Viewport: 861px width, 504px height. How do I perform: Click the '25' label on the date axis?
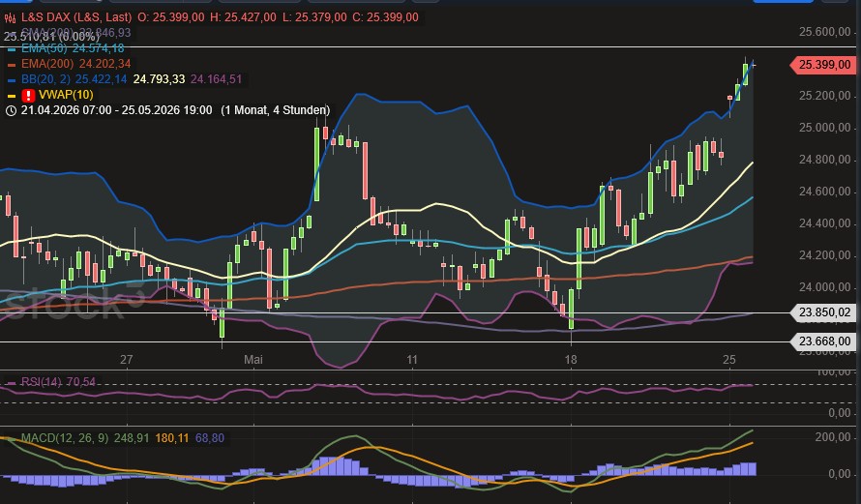(728, 360)
